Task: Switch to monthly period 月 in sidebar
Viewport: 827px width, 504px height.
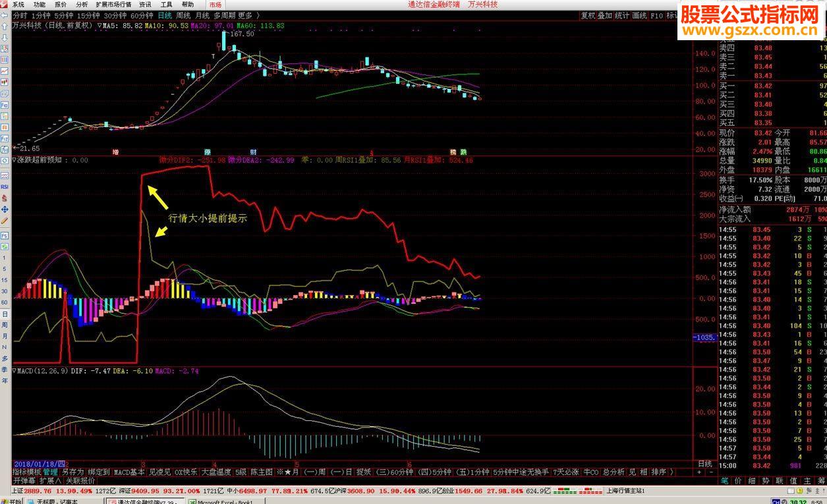Action: [5, 336]
